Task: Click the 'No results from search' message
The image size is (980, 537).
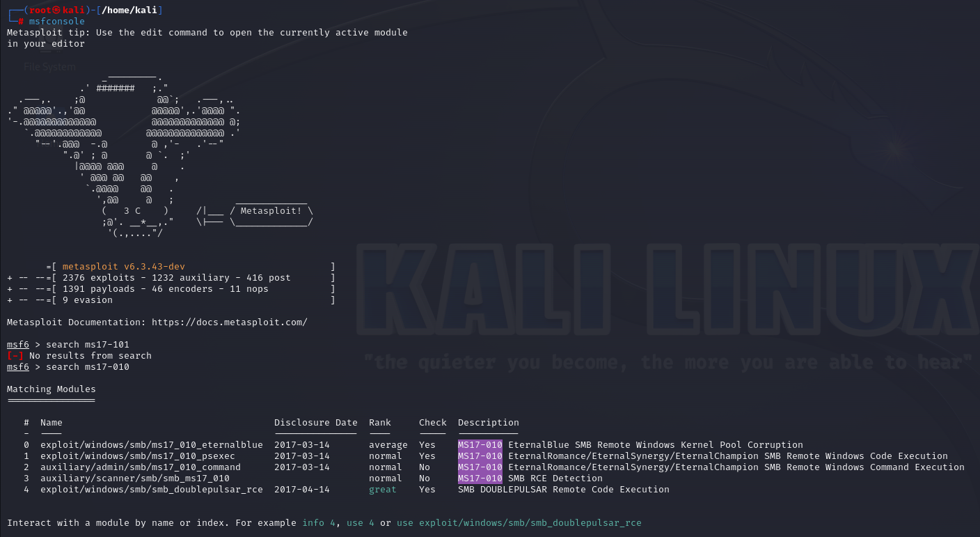Action: coord(90,356)
